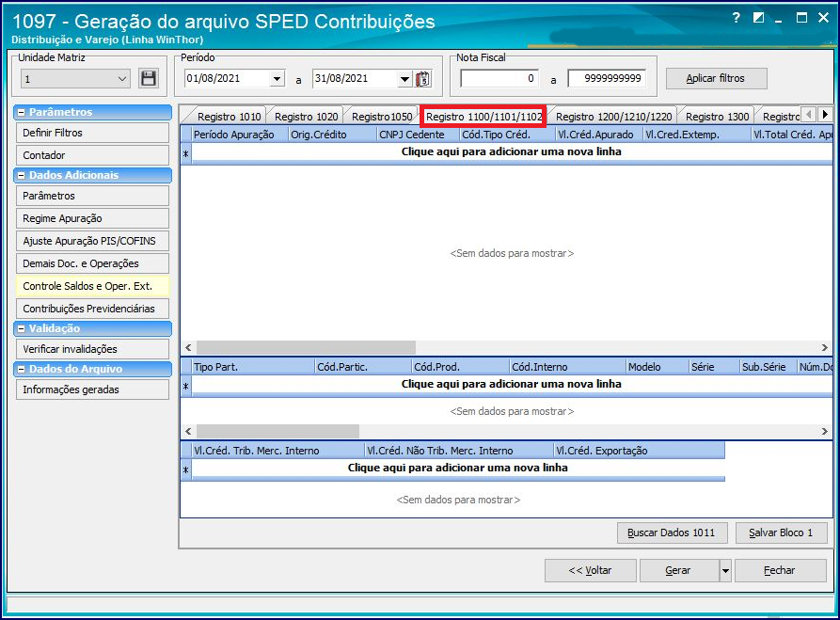Click left arrow of middle grid scrollbar
Viewport: 840px width, 620px height.
pos(188,431)
